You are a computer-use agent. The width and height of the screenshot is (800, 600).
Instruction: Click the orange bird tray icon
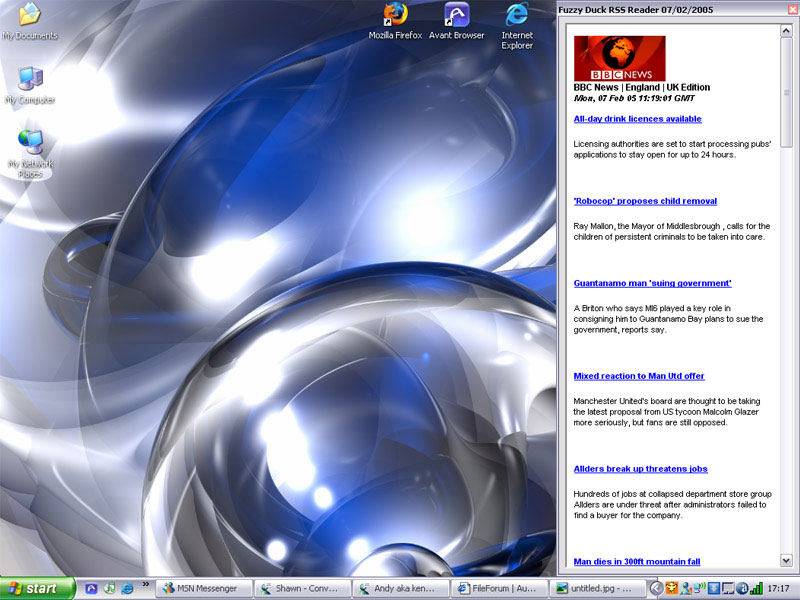(x=671, y=589)
